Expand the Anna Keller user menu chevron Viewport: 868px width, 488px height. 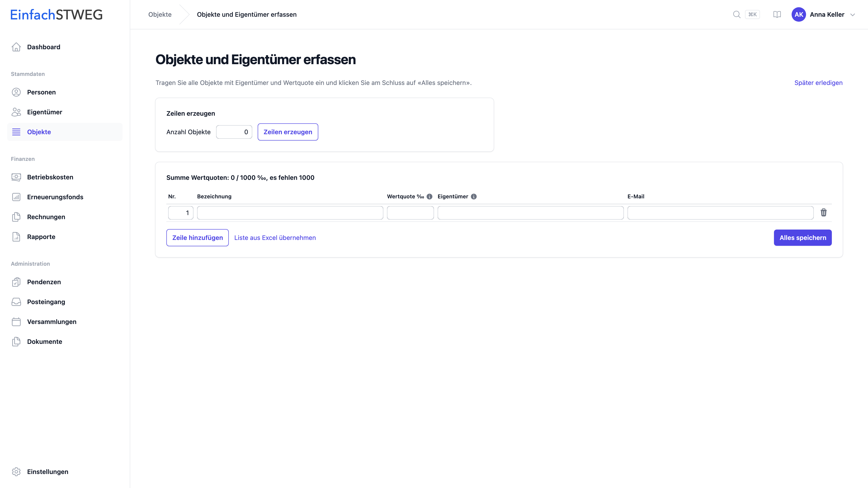coord(852,14)
